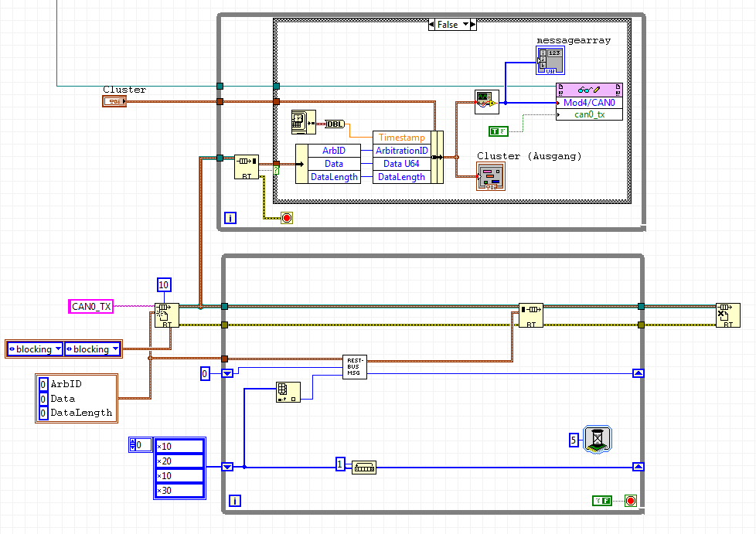The image size is (756, 534).
Task: Select the Dequeue Element node in upper loop
Action: pos(247,167)
